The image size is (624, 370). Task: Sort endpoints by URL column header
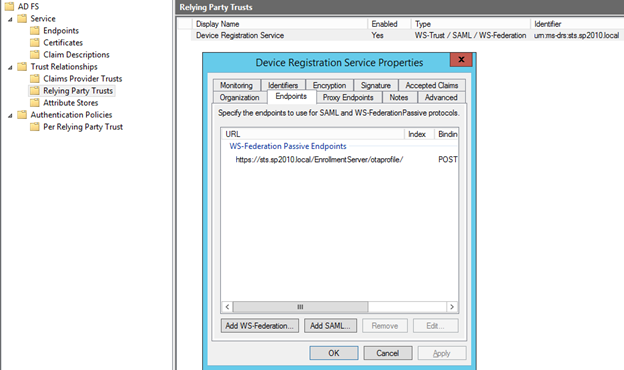312,134
